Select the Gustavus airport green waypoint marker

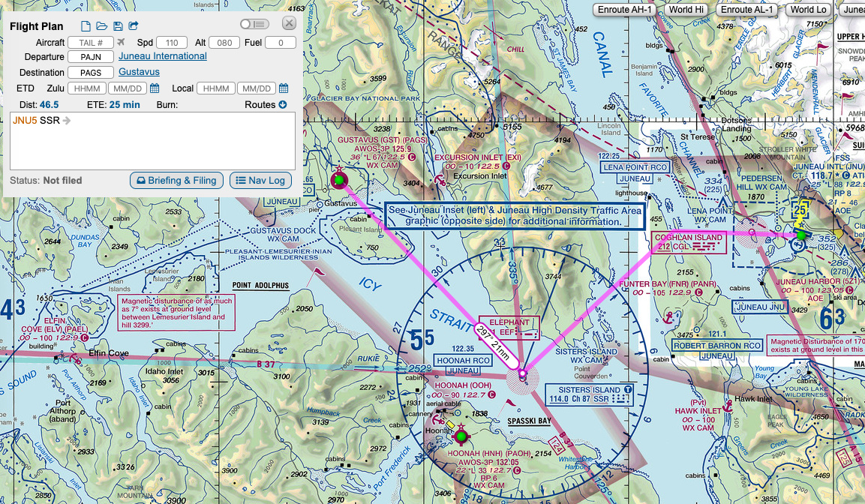pyautogui.click(x=339, y=180)
